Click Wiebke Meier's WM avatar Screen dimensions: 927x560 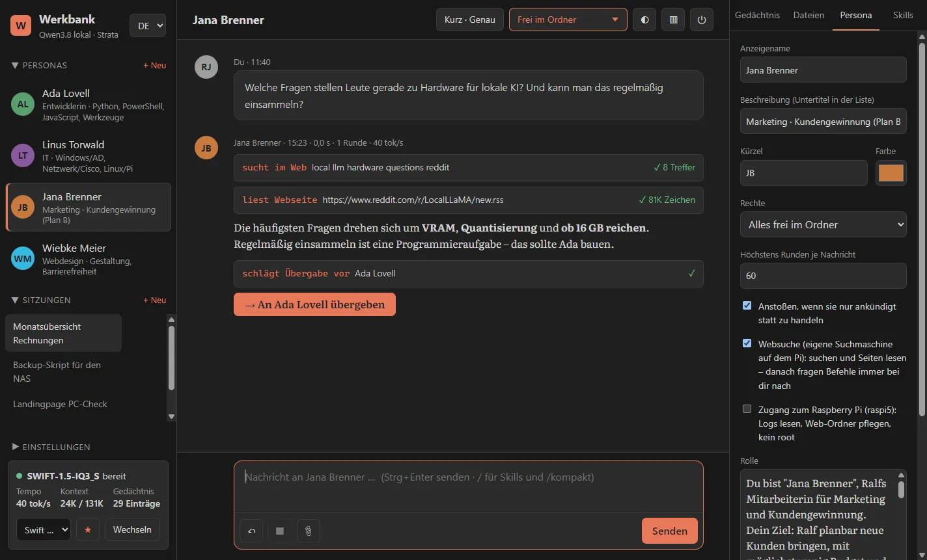23,259
